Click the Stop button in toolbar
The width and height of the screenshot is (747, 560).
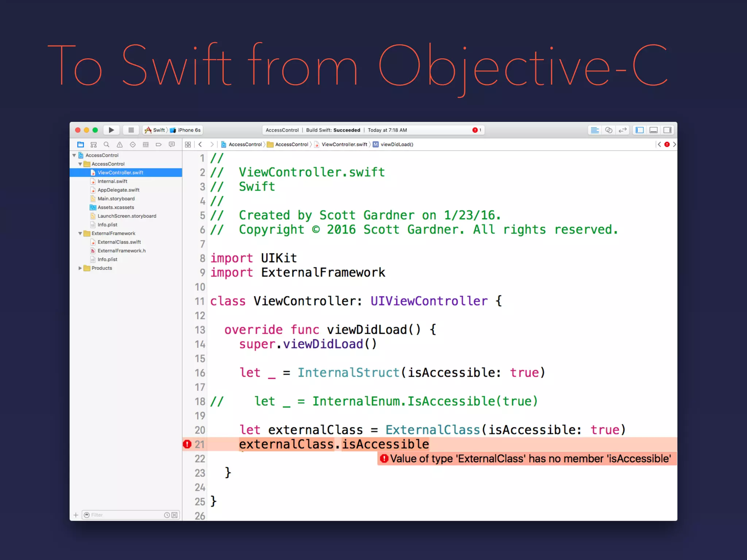(131, 130)
